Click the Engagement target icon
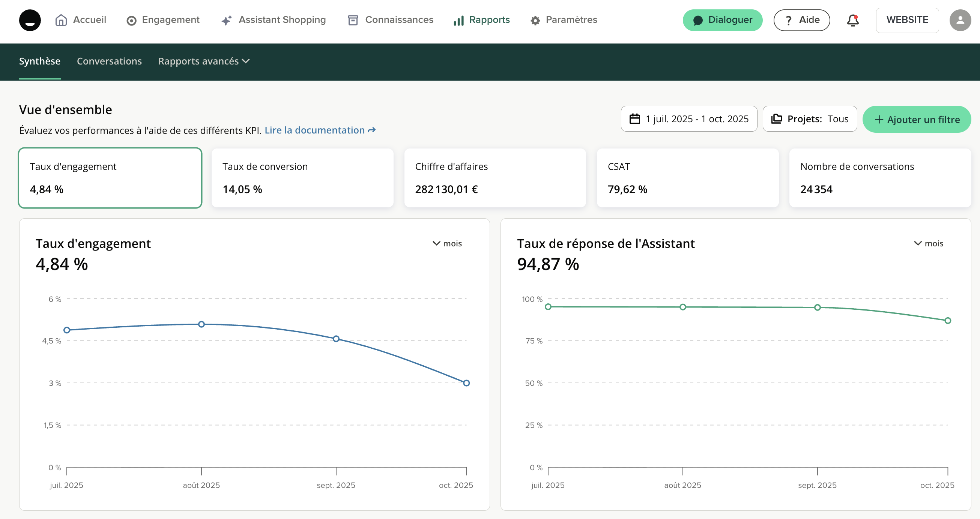Screen dimensions: 980x519 (x=131, y=21)
